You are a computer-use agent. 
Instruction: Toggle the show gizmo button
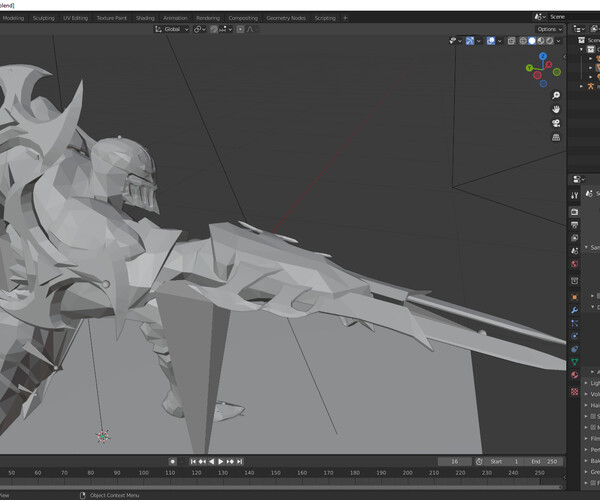click(x=471, y=41)
